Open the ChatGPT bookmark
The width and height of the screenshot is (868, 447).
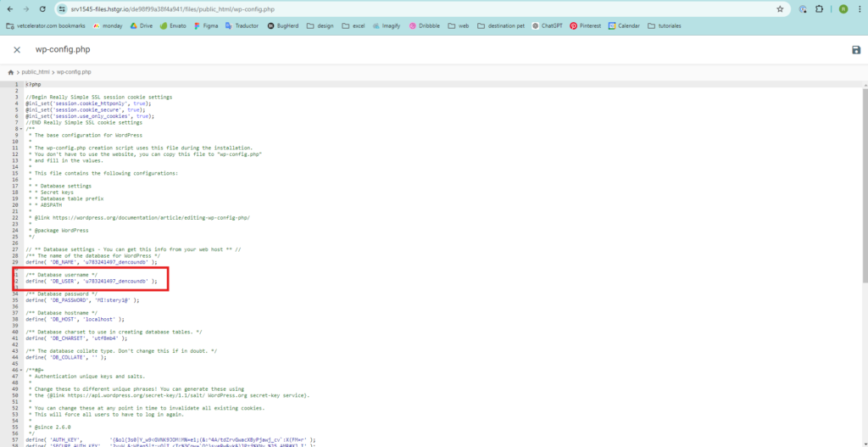click(551, 26)
